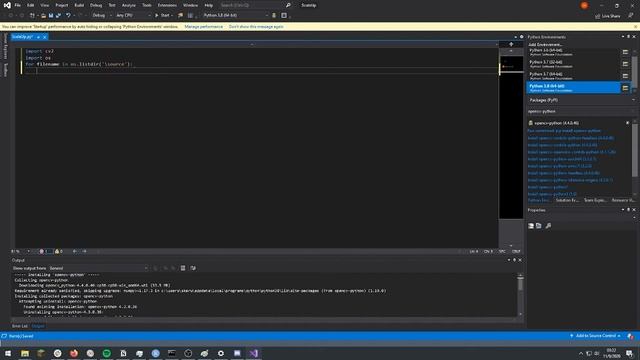Click the Categorized icon in Properties panel
Viewport: 640px width, 360px height.
click(x=531, y=226)
